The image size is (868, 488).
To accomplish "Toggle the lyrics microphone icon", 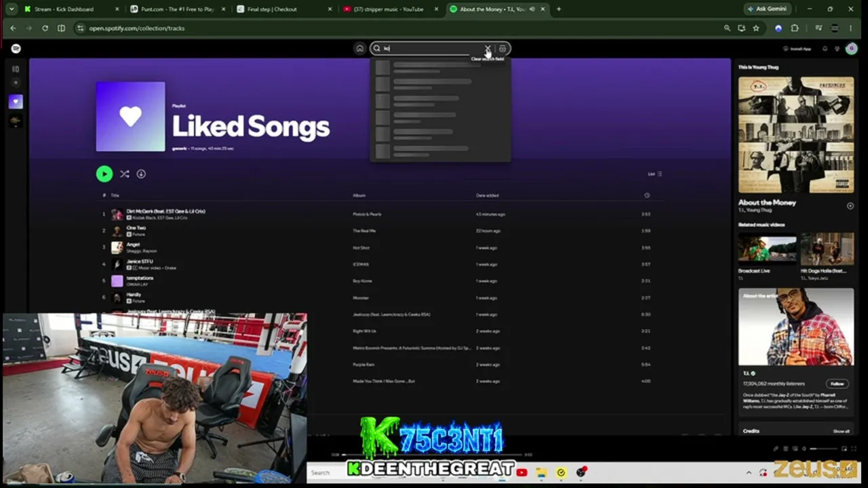I will [x=776, y=449].
